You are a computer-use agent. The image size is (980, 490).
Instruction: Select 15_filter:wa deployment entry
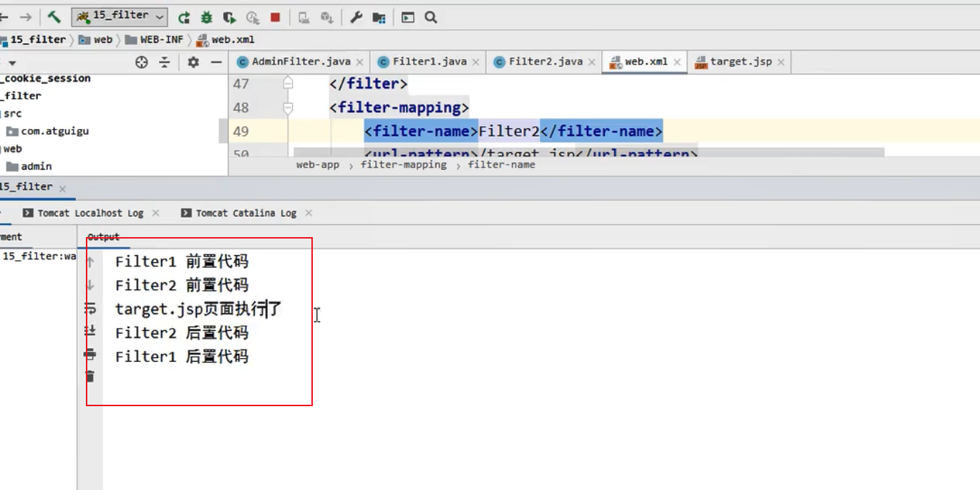click(38, 256)
